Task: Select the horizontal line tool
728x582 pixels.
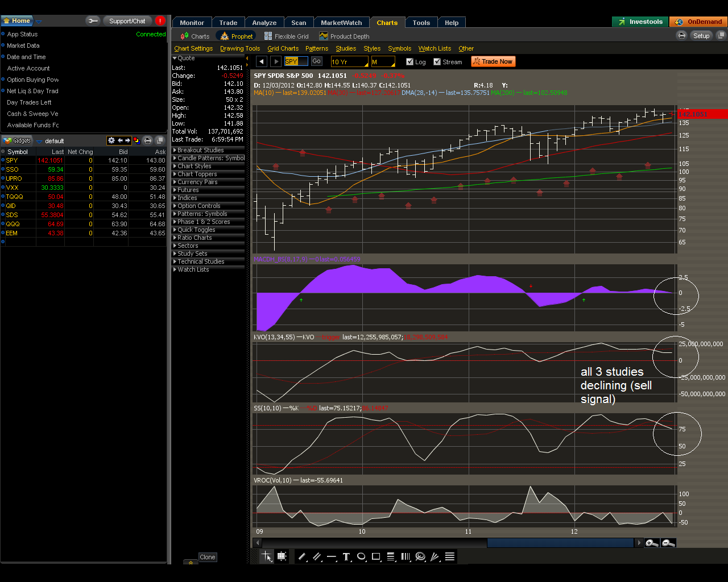Action: point(332,556)
